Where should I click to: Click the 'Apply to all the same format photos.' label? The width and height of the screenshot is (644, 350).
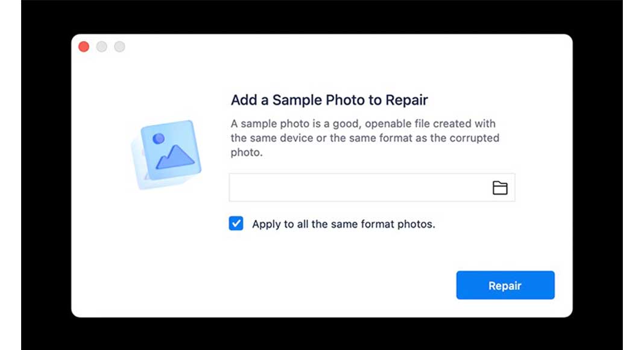click(x=343, y=224)
